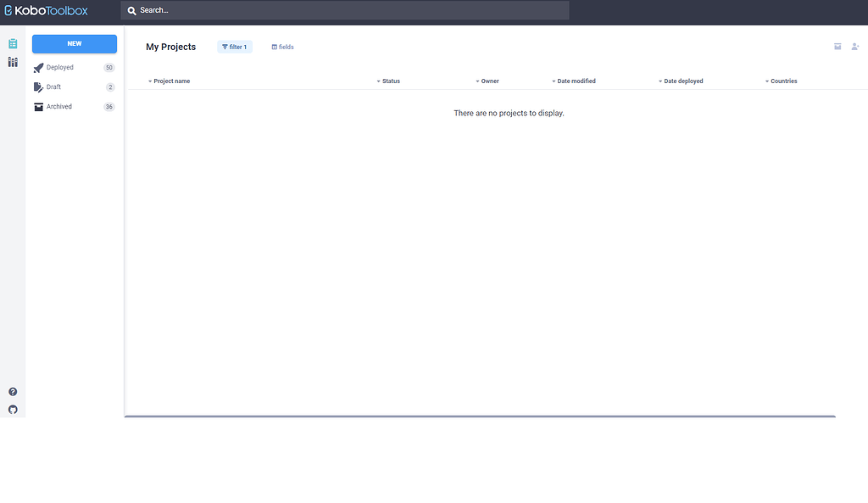
Task: Click inside the Search field
Action: coord(339,9)
